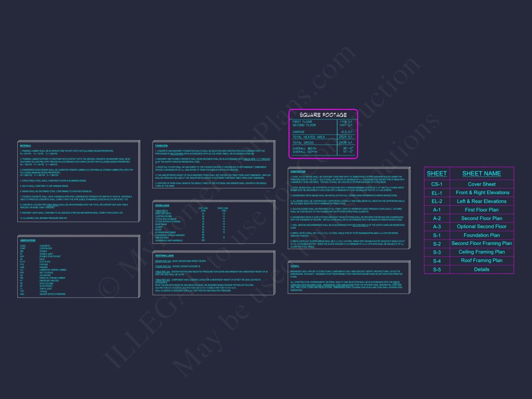The image size is (532, 399).
Task: Click the Cover Sheet row in sheet index
Action: pyautogui.click(x=481, y=184)
